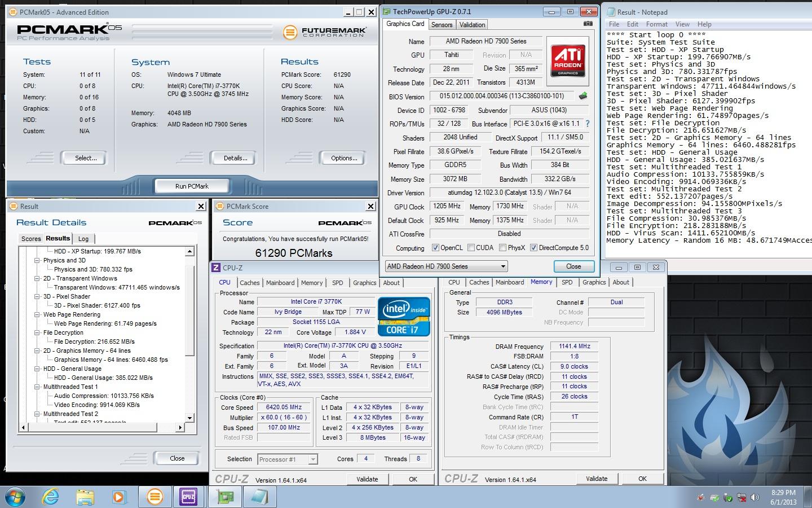This screenshot has height=508, width=812.
Task: Toggle the CUDA checkbox
Action: click(470, 248)
